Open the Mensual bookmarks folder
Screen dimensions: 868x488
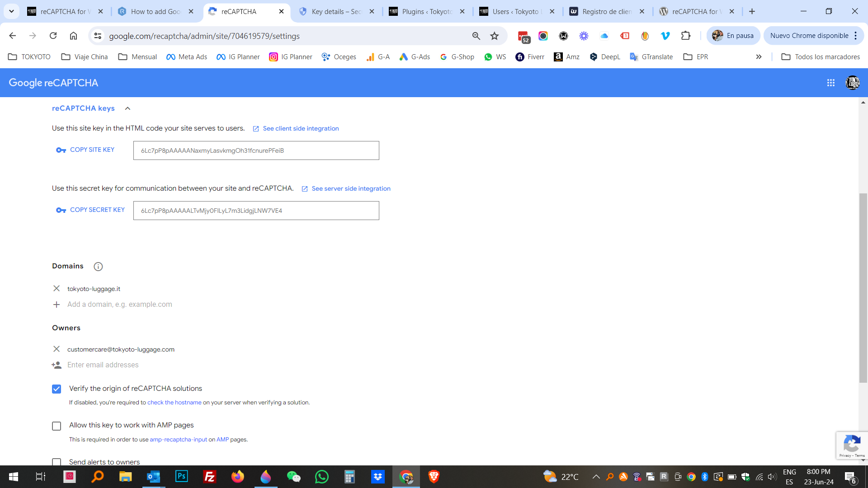(x=137, y=57)
